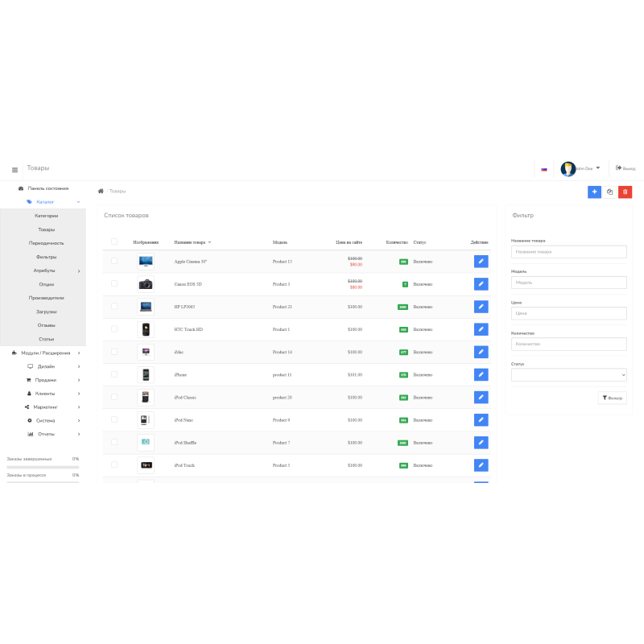This screenshot has width=644, height=644.
Task: Click the edit pencil icon for Apple Cinema 30
Action: point(481,261)
